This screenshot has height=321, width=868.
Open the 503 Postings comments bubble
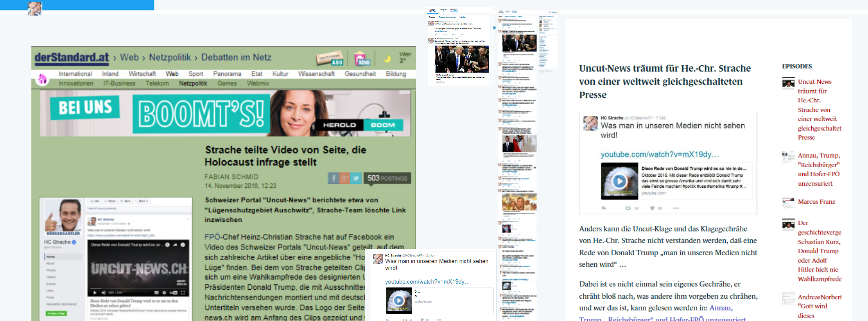pyautogui.click(x=387, y=178)
